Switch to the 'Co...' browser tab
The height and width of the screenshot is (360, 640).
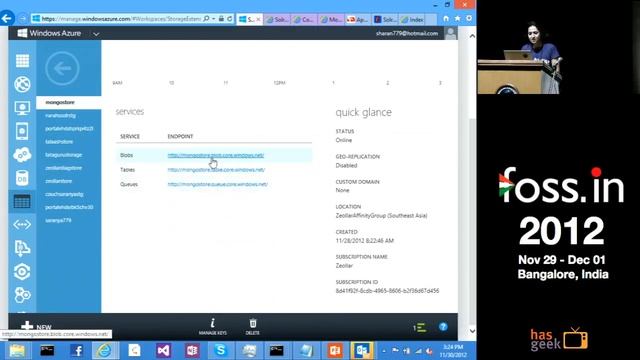[x=304, y=19]
